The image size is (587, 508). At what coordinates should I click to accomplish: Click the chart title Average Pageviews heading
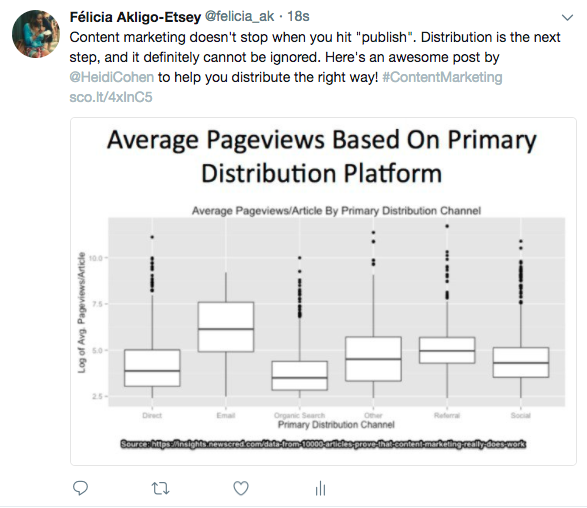[x=322, y=156]
